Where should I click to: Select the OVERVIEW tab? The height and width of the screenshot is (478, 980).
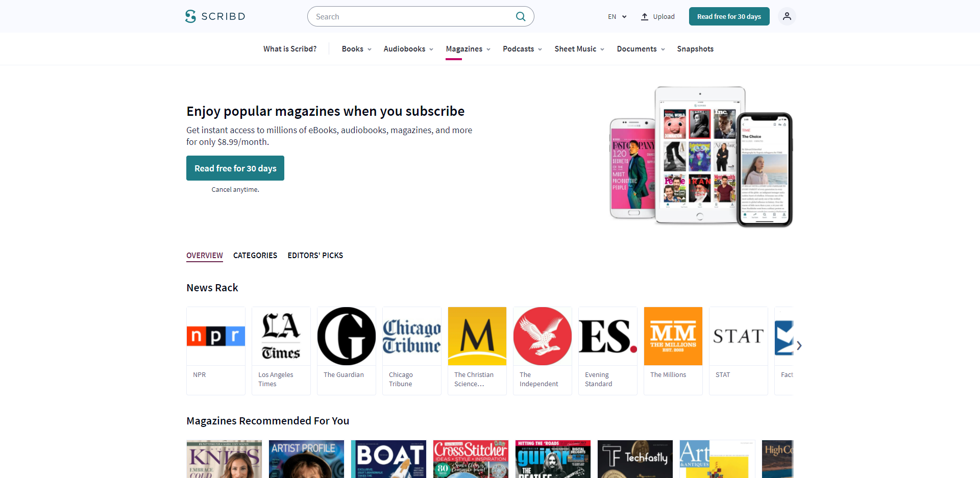205,256
